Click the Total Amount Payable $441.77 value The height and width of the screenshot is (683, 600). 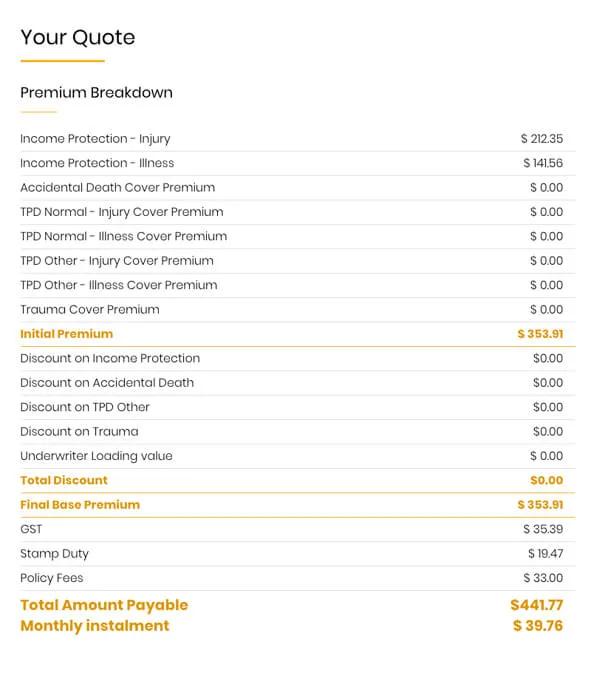[536, 605]
